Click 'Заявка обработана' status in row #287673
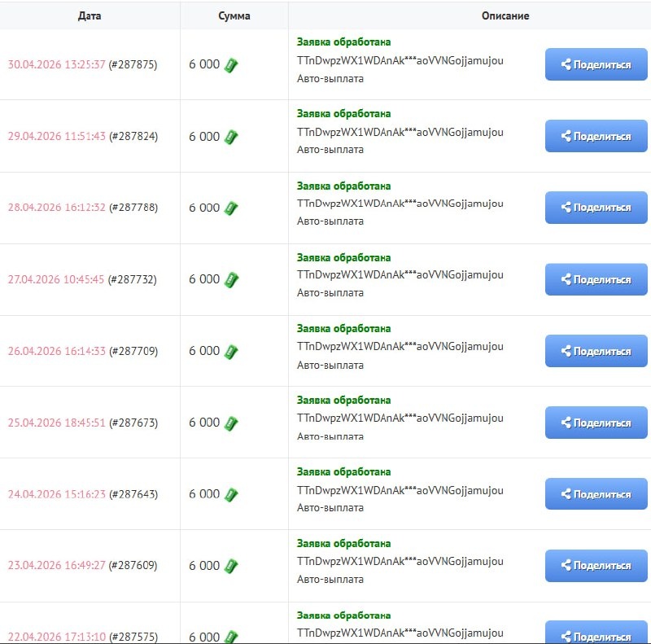The height and width of the screenshot is (644, 651). (343, 400)
